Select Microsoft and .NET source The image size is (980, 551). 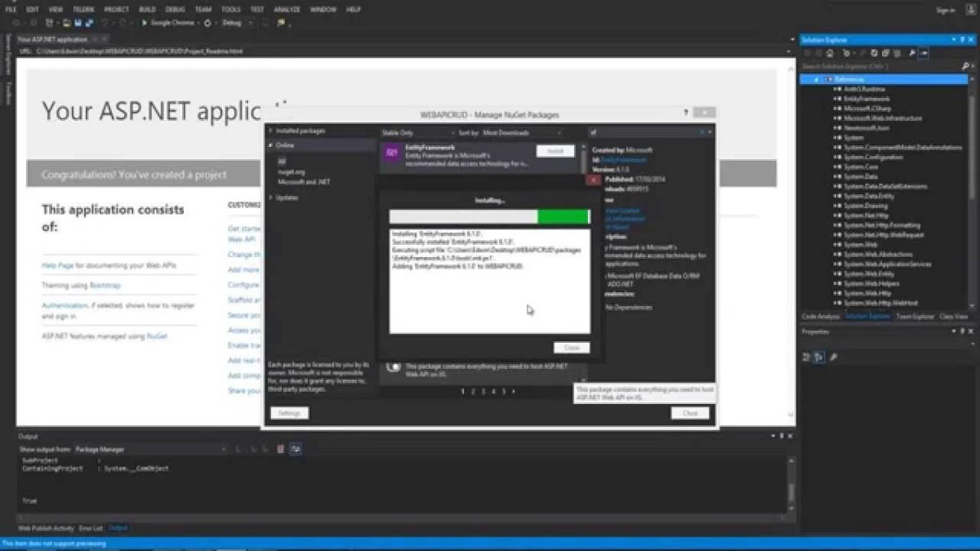tap(304, 182)
